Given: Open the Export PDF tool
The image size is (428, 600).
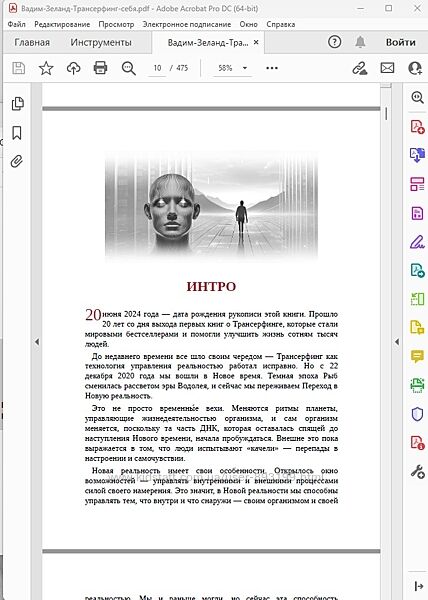Looking at the screenshot, I should coord(417,155).
